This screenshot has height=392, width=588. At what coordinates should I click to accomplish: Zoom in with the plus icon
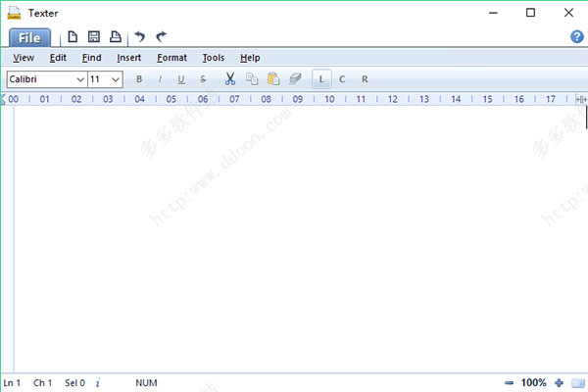click(x=559, y=382)
